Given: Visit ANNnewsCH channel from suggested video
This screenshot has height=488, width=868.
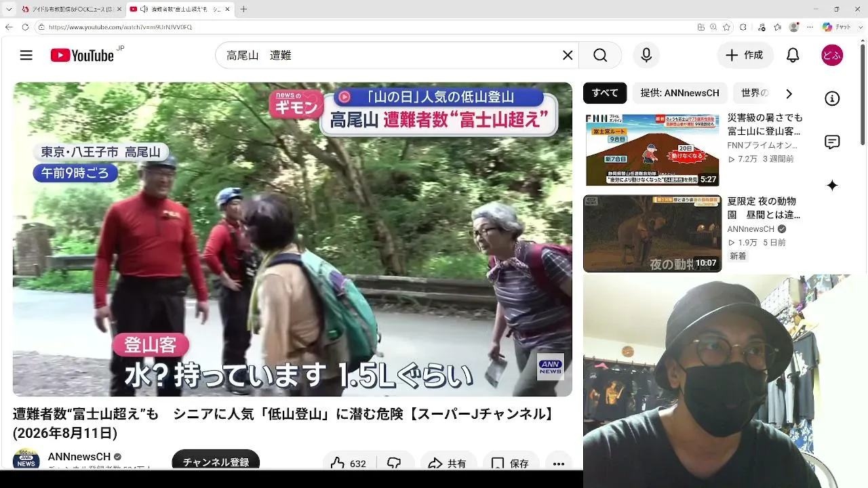Looking at the screenshot, I should 751,229.
